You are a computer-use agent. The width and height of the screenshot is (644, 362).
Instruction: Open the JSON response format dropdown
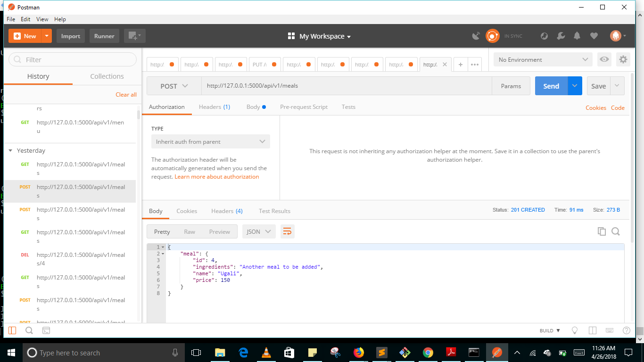click(258, 231)
